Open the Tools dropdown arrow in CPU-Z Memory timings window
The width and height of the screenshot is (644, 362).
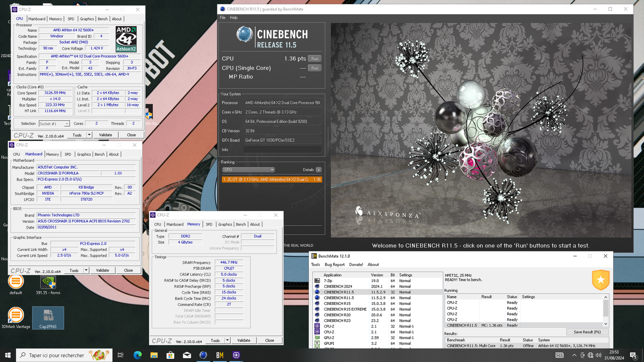pos(227,340)
